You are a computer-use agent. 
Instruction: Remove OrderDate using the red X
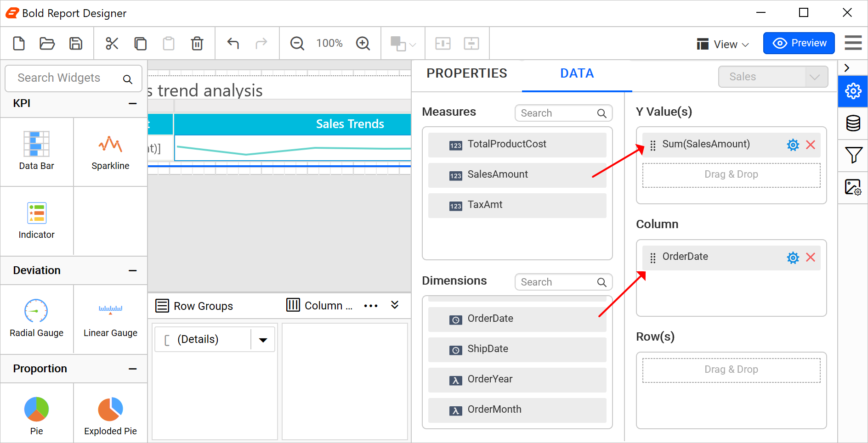[811, 258]
